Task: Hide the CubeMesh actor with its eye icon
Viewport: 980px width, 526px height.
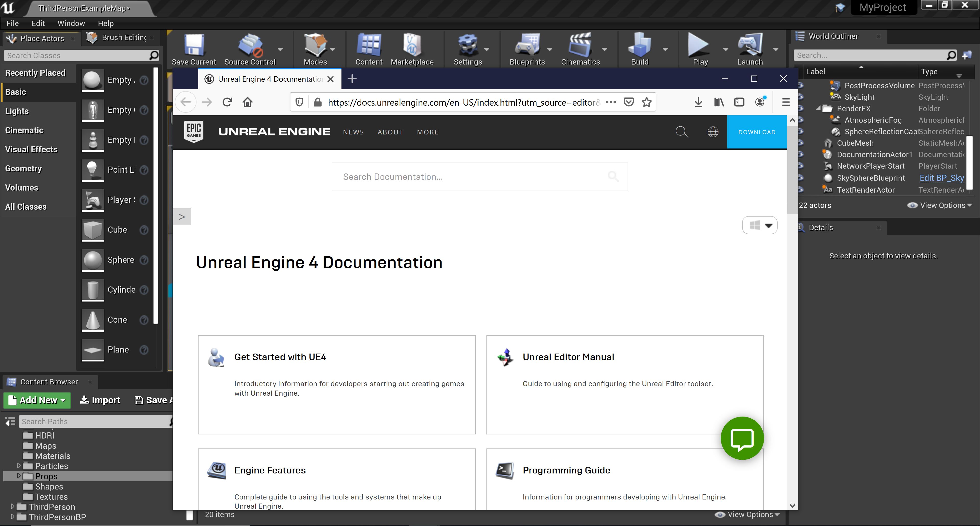Action: click(801, 143)
